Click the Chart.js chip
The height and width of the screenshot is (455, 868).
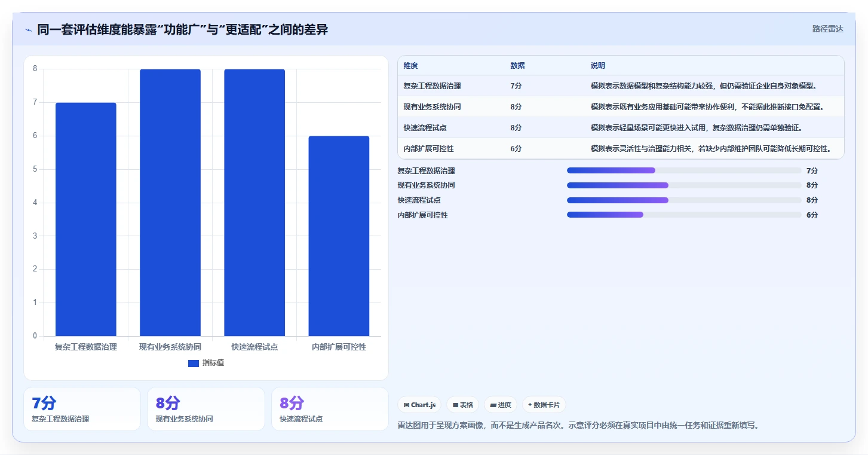(x=420, y=405)
